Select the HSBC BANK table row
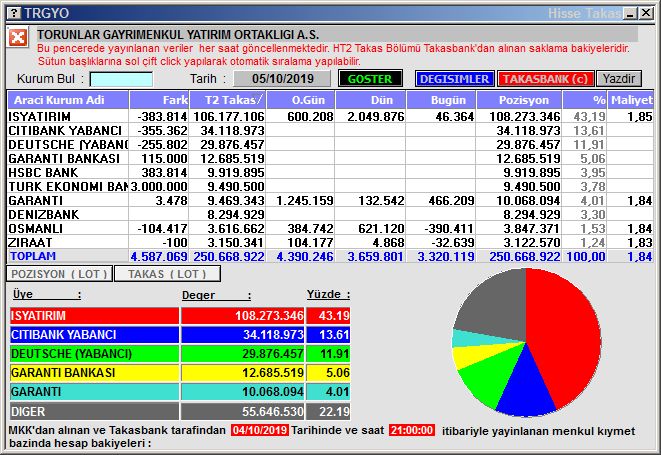661x455 pixels. point(330,172)
